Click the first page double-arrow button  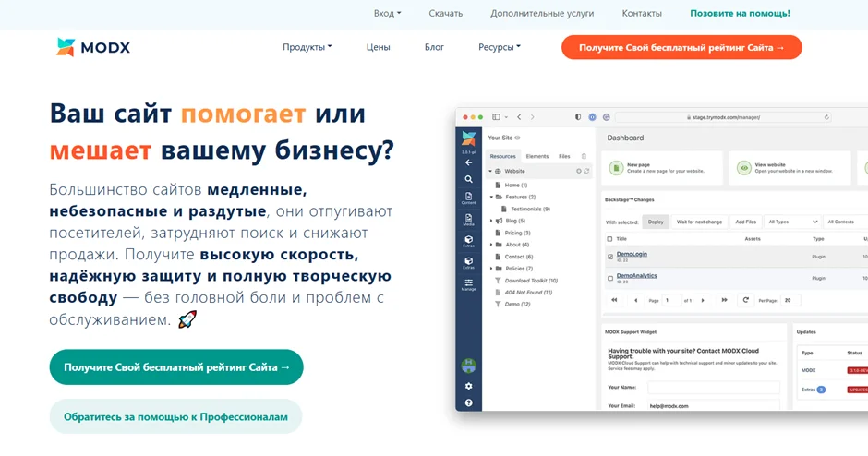pyautogui.click(x=614, y=301)
